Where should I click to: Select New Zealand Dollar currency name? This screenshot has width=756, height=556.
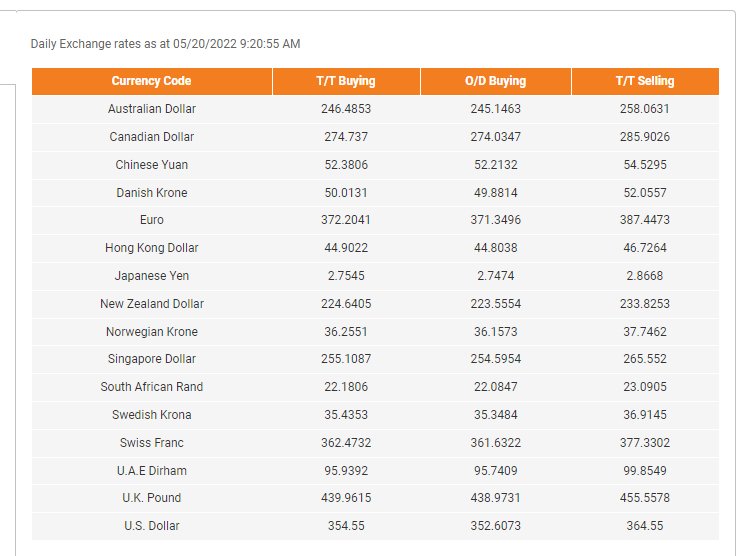click(x=152, y=304)
